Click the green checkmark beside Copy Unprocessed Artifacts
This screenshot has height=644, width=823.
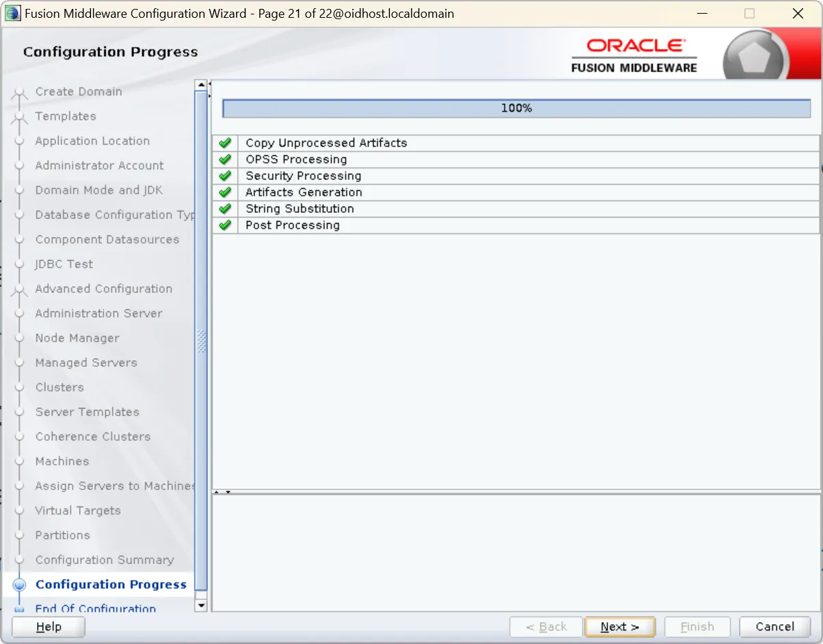224,143
